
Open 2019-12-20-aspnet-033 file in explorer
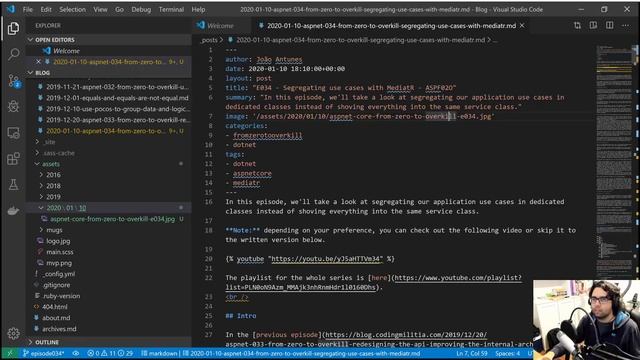(x=109, y=120)
